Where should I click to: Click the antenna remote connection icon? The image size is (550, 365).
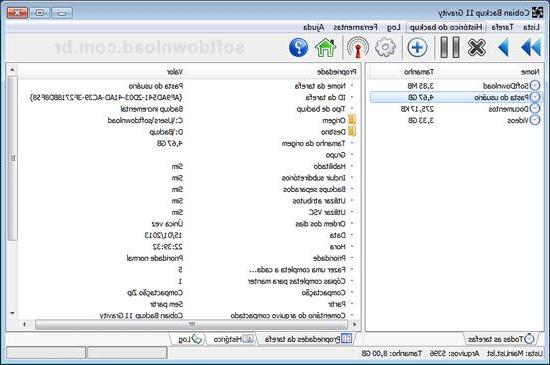[358, 47]
